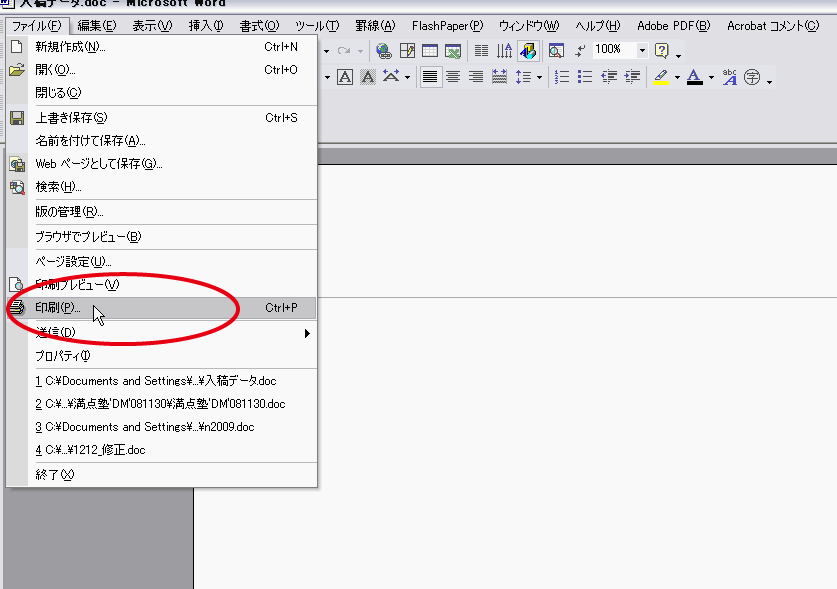Choose ブラウザでプレビュー(B) menu item
Screen dimensions: 837x589
coord(161,237)
